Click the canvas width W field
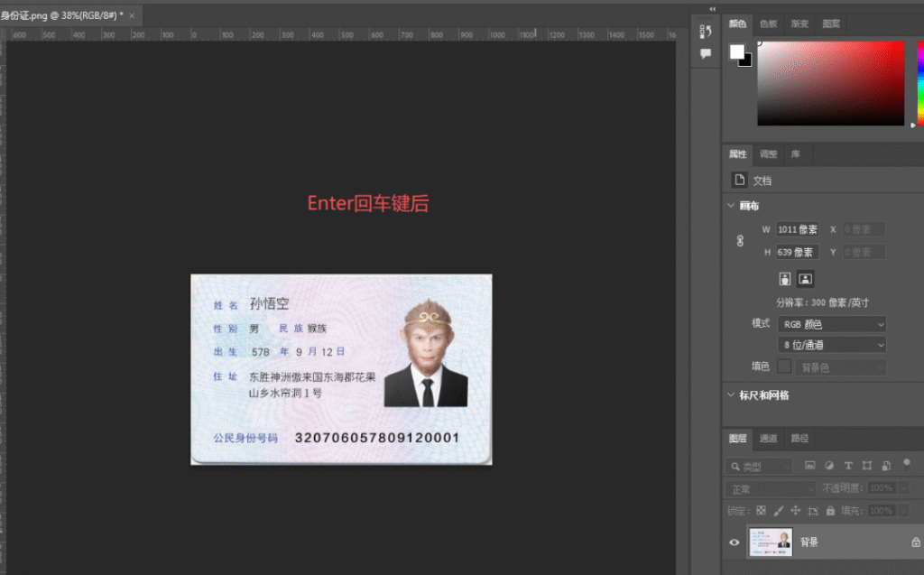This screenshot has height=575, width=924. [797, 229]
